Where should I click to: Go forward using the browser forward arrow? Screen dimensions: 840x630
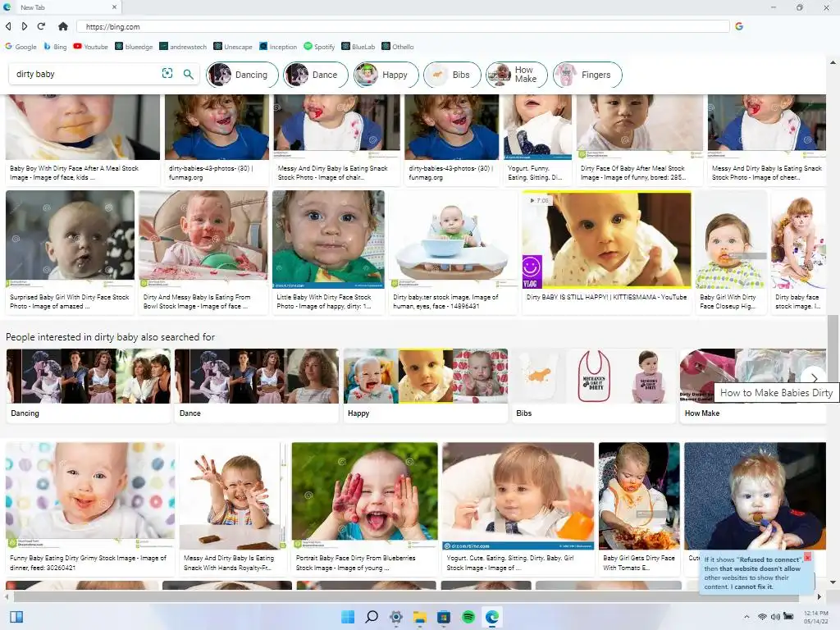25,26
